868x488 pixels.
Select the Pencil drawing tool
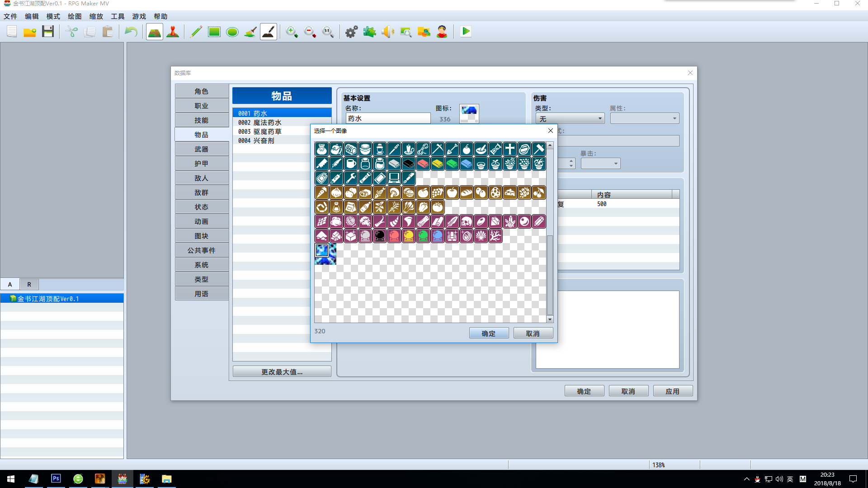pos(196,32)
